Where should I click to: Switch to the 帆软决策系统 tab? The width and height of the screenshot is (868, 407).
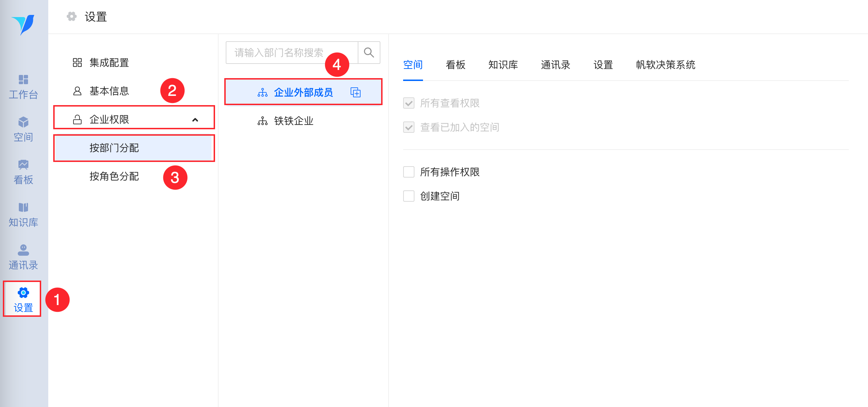tap(665, 65)
